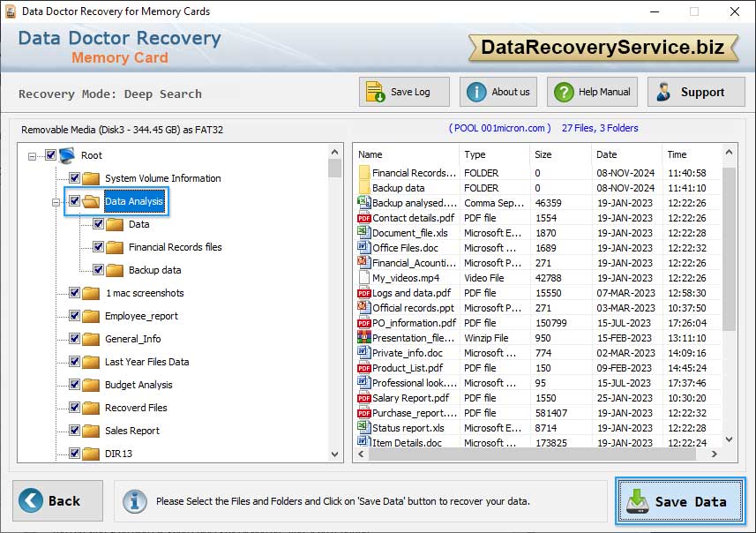
Task: Click the PDF icon of Contact details.pdf
Action: (x=364, y=218)
